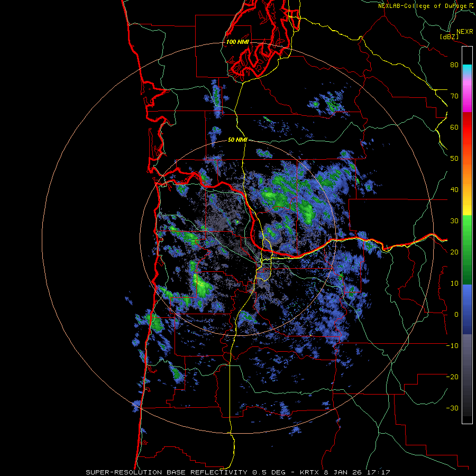
Task: Click the [dBZ] unit label
Action: pyautogui.click(x=449, y=37)
